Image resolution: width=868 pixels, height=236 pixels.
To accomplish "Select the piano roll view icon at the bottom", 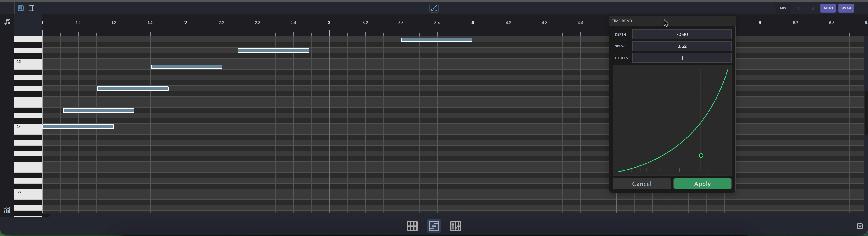I will (434, 226).
